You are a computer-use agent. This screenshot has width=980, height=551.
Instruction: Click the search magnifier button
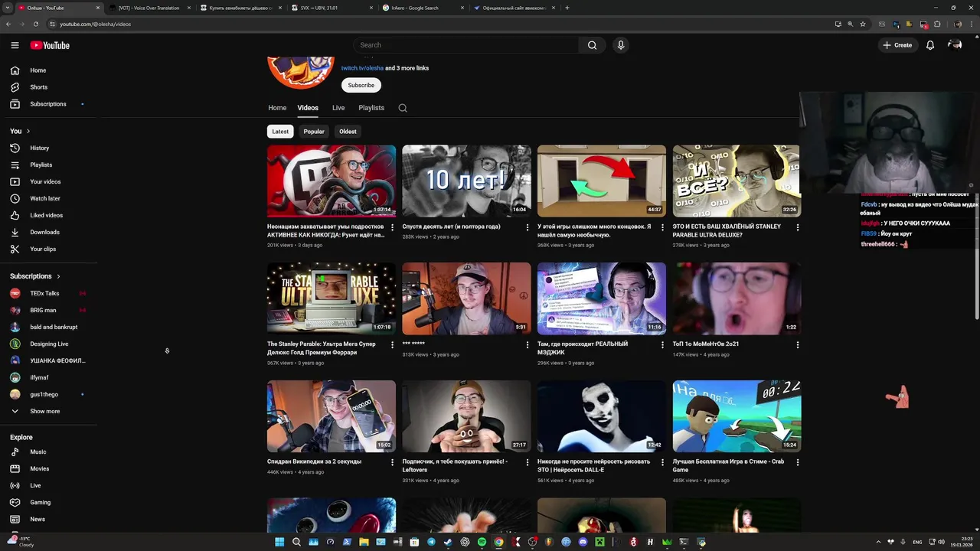coord(592,45)
